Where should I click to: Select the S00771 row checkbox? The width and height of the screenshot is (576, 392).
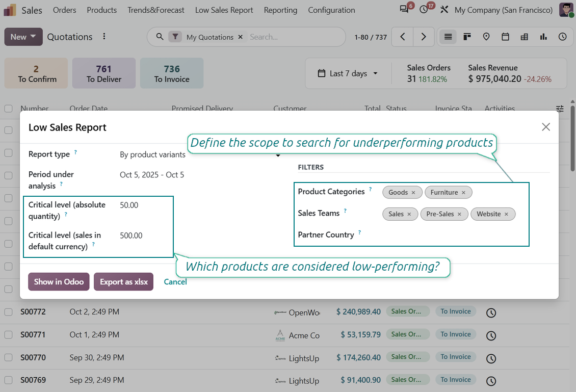tap(9, 335)
